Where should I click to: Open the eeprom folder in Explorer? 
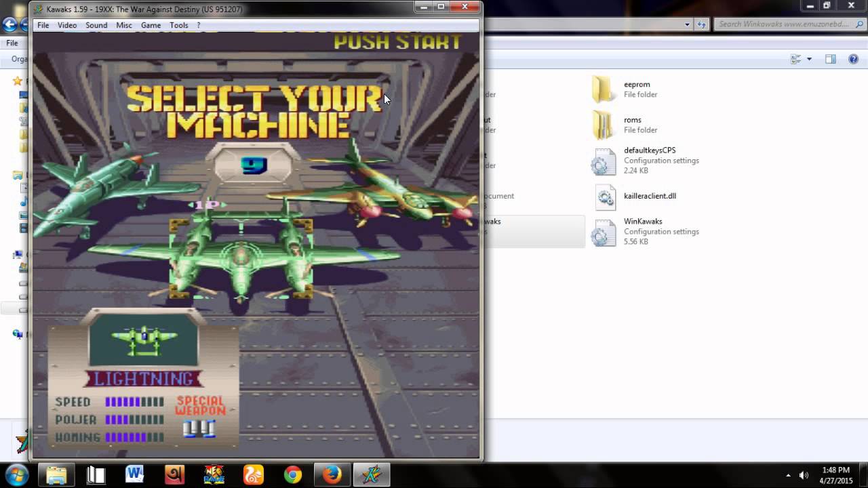click(602, 89)
